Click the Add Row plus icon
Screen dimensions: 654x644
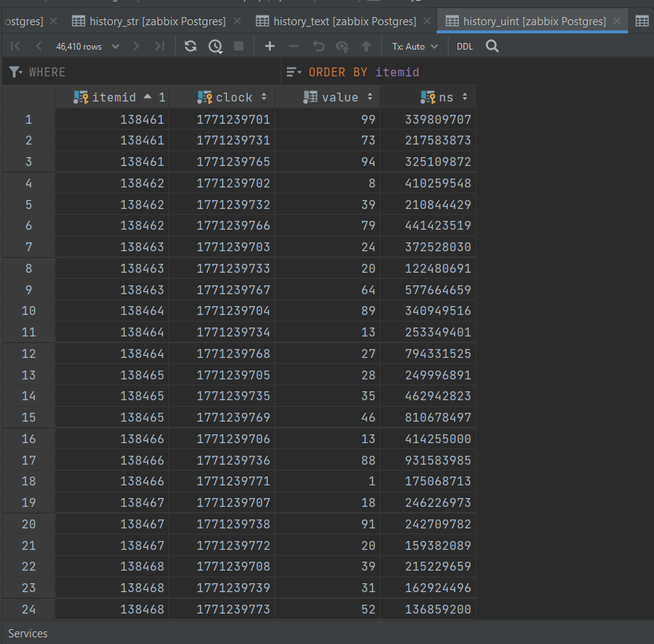269,46
